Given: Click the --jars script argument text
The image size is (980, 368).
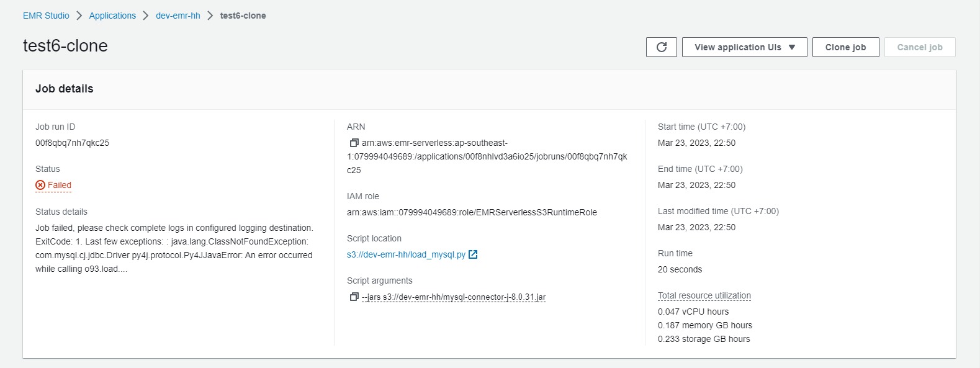Looking at the screenshot, I should 453,297.
